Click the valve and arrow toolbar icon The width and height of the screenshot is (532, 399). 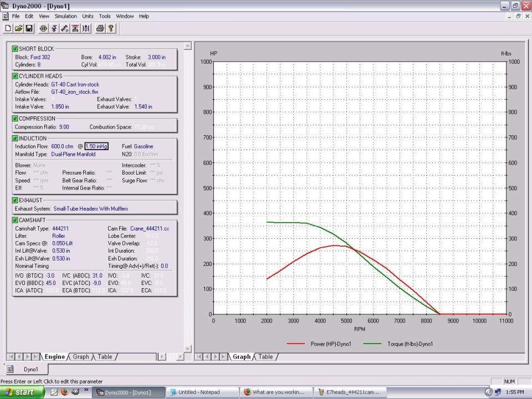[x=54, y=28]
